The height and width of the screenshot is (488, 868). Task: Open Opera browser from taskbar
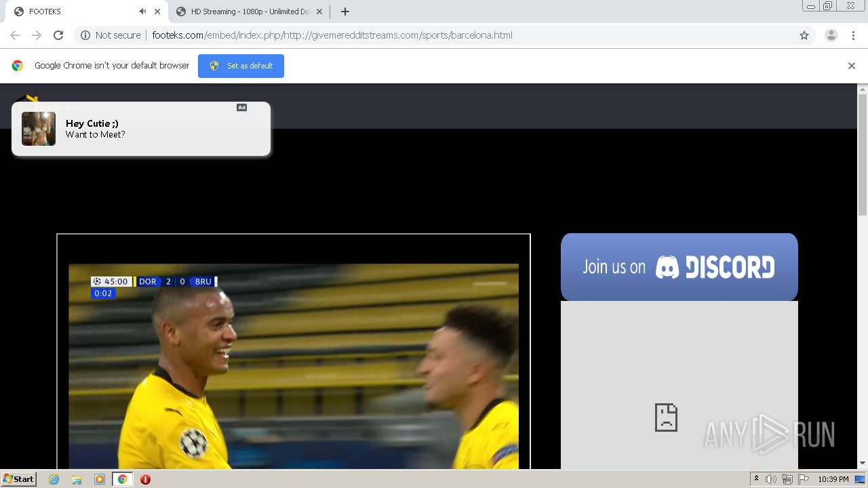[145, 479]
